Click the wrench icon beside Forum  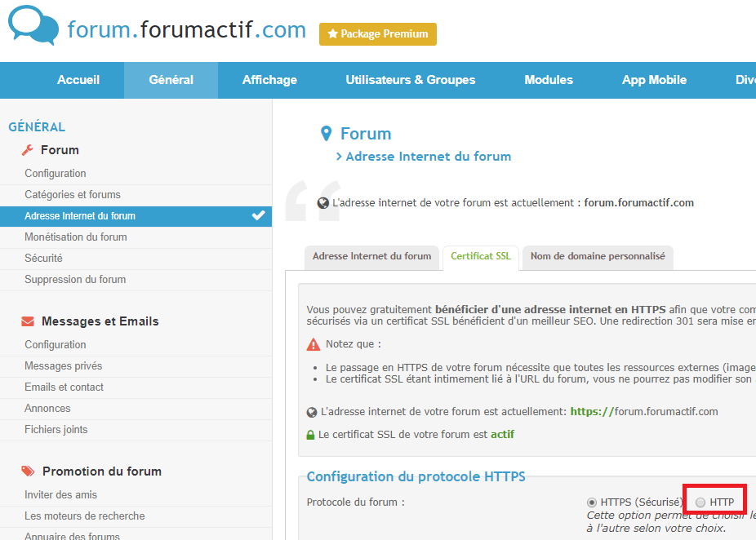pyautogui.click(x=28, y=150)
